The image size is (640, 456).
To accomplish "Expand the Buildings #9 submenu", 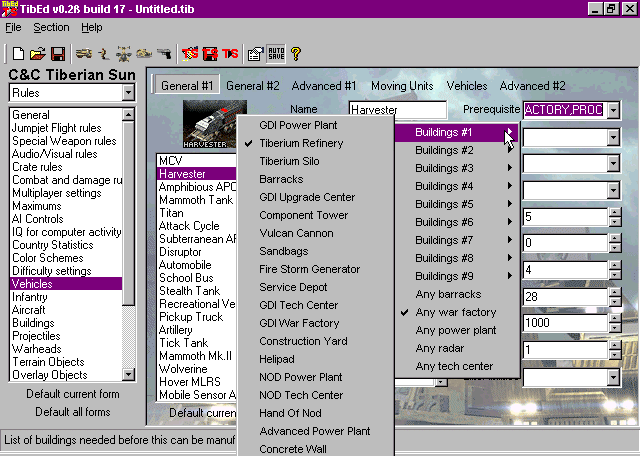I will (x=458, y=276).
